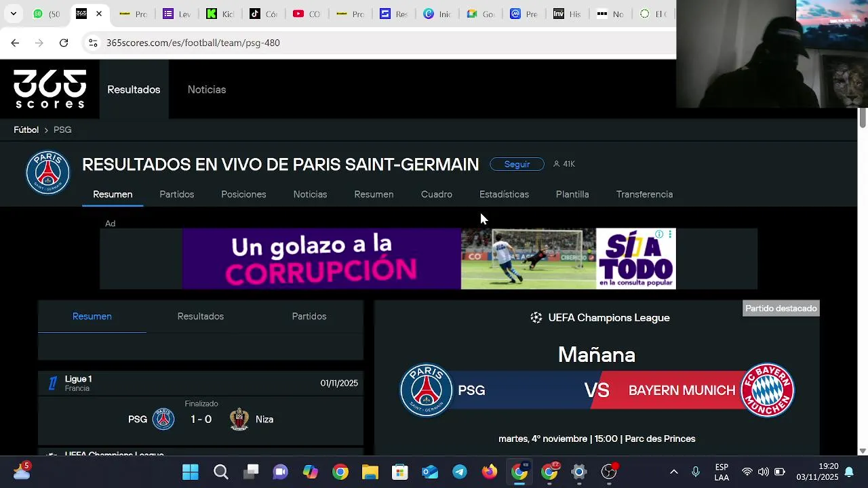Click the 41K followers icon
The image size is (868, 488).
pyautogui.click(x=556, y=164)
